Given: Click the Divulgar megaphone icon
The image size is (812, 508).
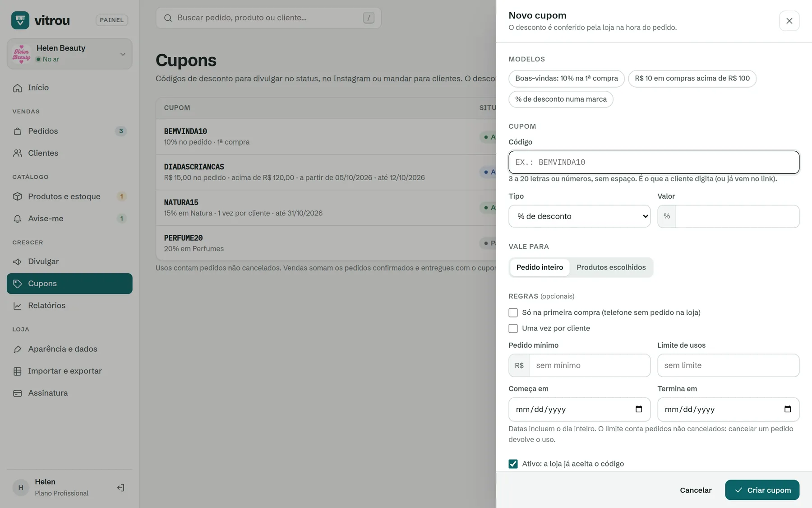Looking at the screenshot, I should (x=18, y=262).
